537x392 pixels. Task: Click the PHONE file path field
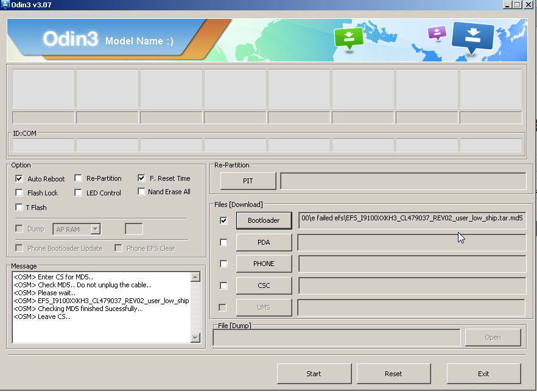coord(412,264)
